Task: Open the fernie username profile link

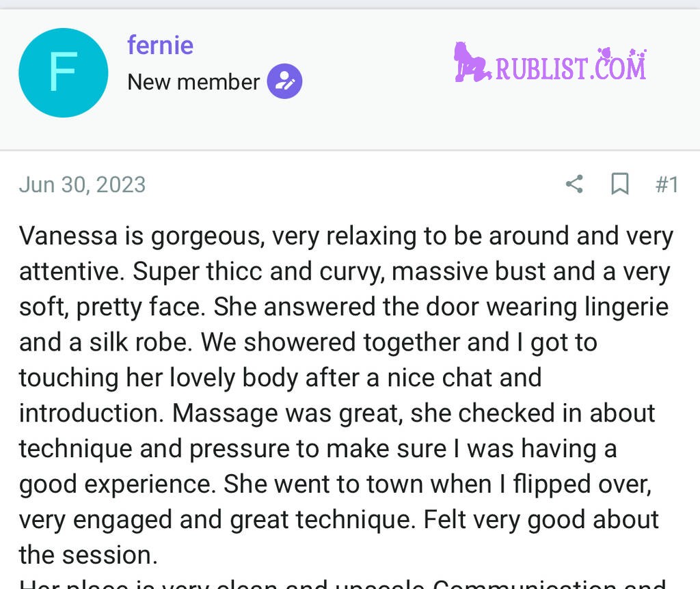Action: [160, 45]
